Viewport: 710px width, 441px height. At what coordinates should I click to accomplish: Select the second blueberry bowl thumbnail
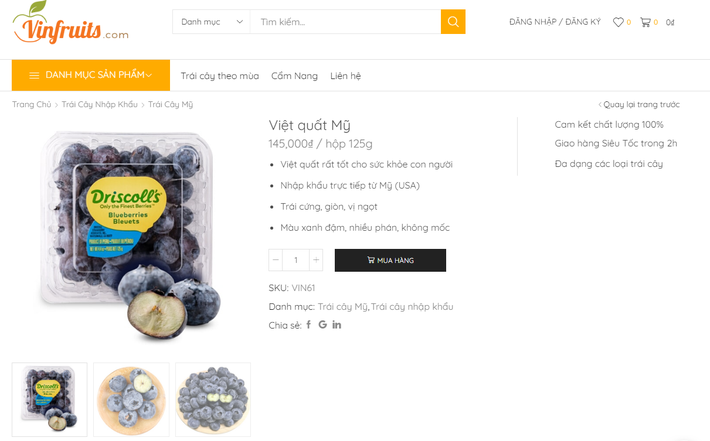(x=131, y=399)
